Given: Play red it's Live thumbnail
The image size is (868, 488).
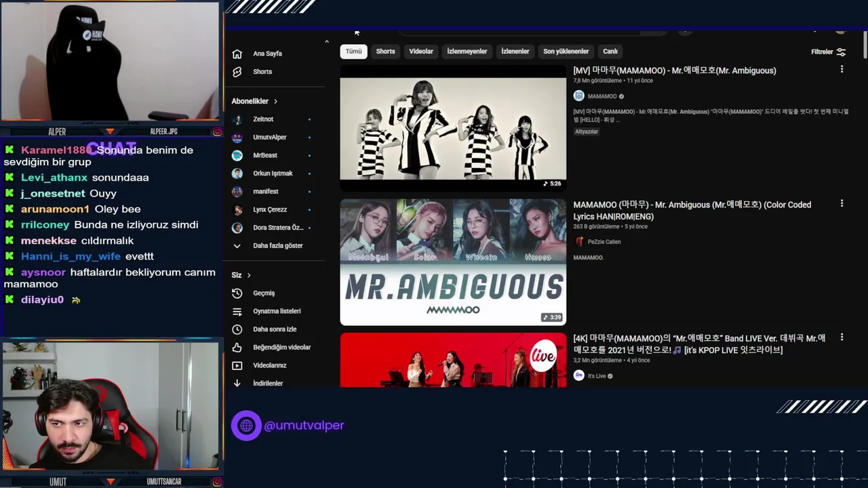Looking at the screenshot, I should pyautogui.click(x=453, y=360).
